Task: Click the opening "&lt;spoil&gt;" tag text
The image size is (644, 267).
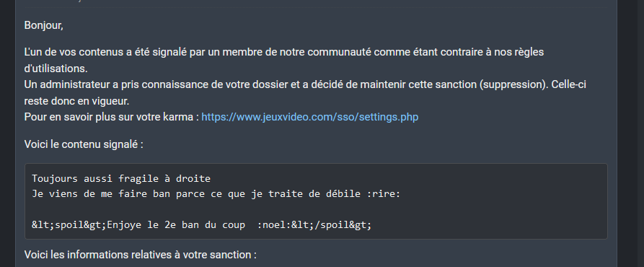Action: (x=69, y=225)
